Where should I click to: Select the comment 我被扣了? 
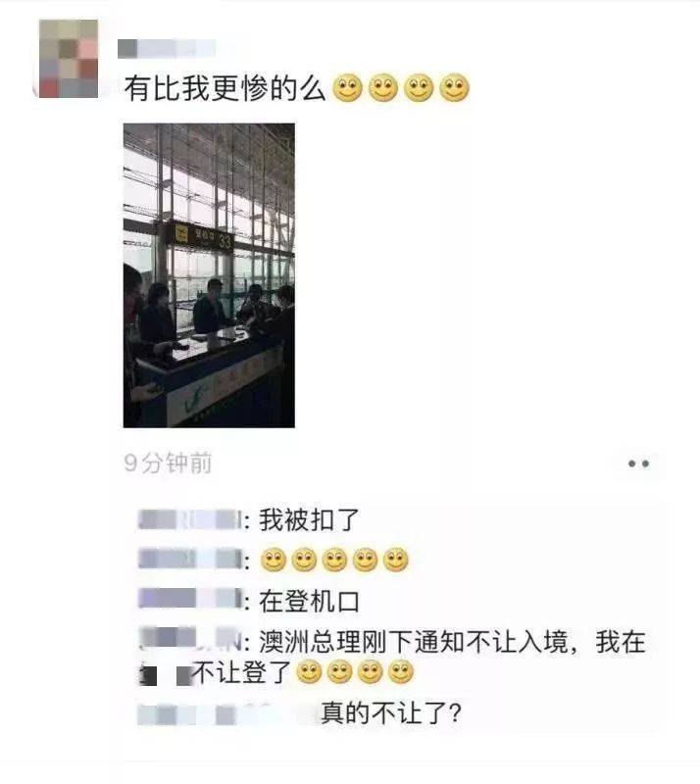(x=309, y=520)
